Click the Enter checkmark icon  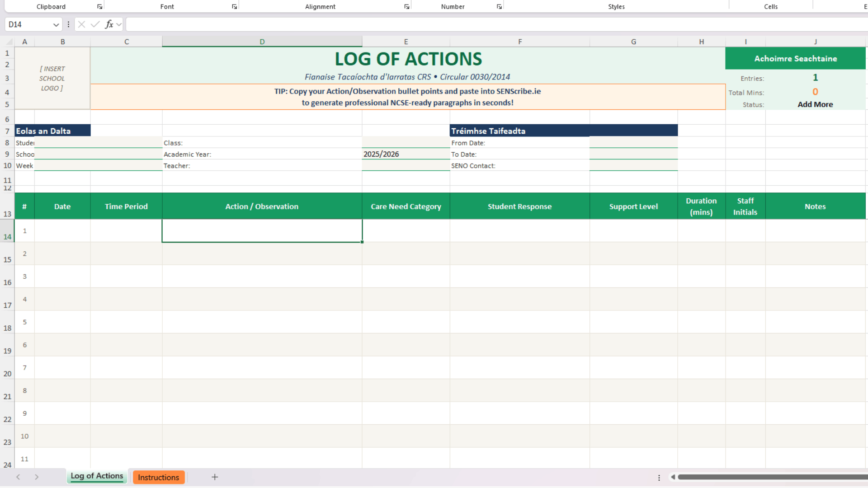point(95,24)
